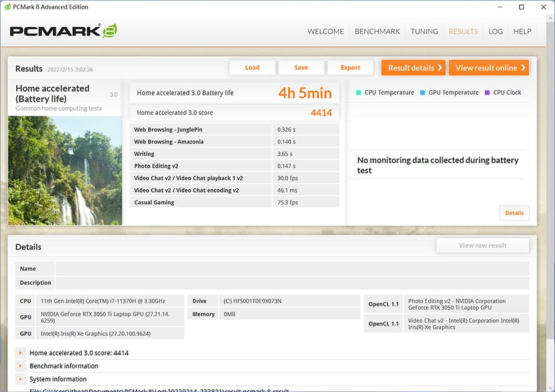This screenshot has height=392, width=555.
Task: Click View result online
Action: click(489, 68)
